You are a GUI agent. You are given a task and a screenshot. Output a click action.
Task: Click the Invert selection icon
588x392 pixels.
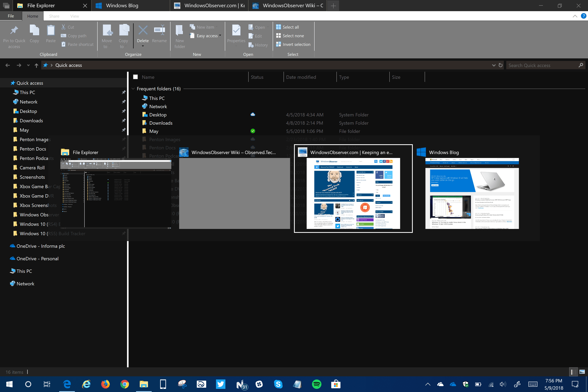coord(278,44)
